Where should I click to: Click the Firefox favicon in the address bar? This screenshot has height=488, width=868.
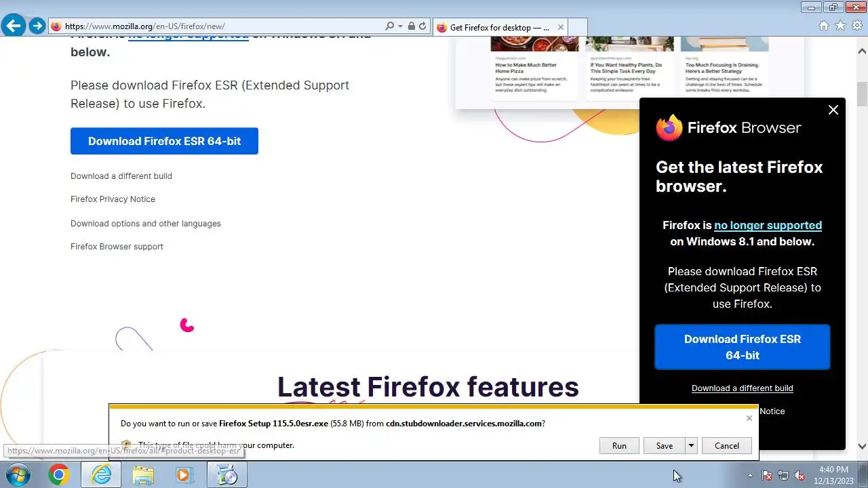pyautogui.click(x=56, y=26)
